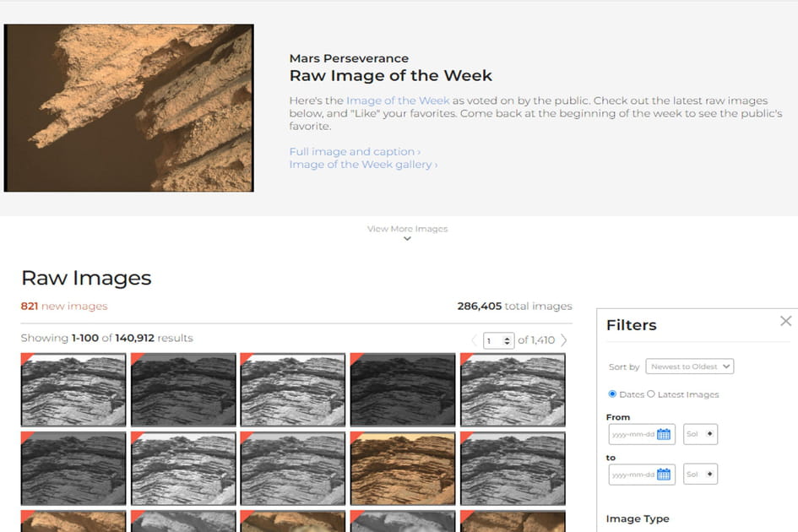Viewport: 798px width, 532px height.
Task: Click '286,405 total images' text
Action: click(x=514, y=306)
